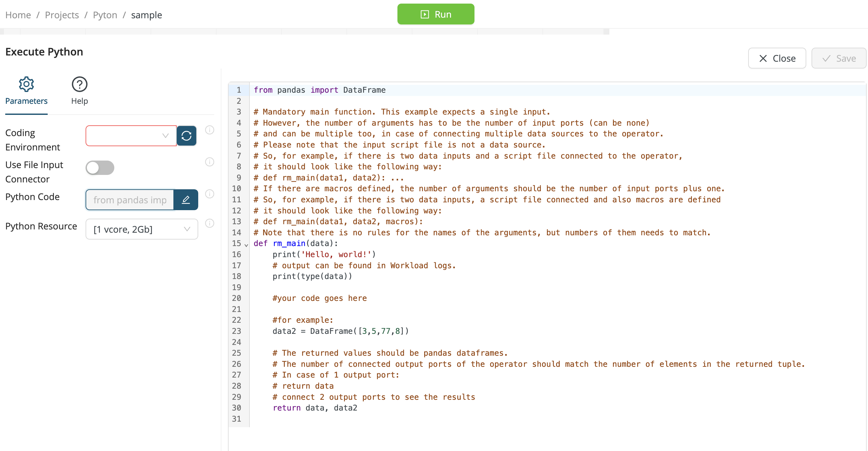Click the Close button

tap(777, 58)
